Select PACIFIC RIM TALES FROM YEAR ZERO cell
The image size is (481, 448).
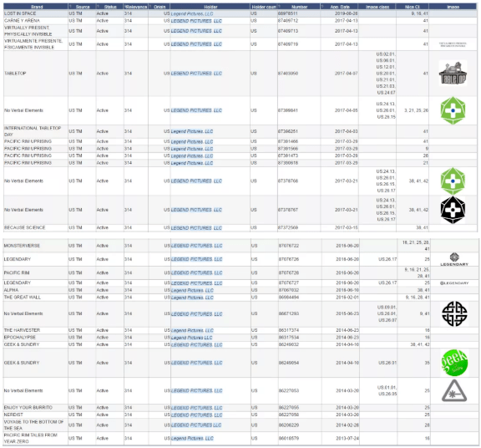(x=36, y=438)
